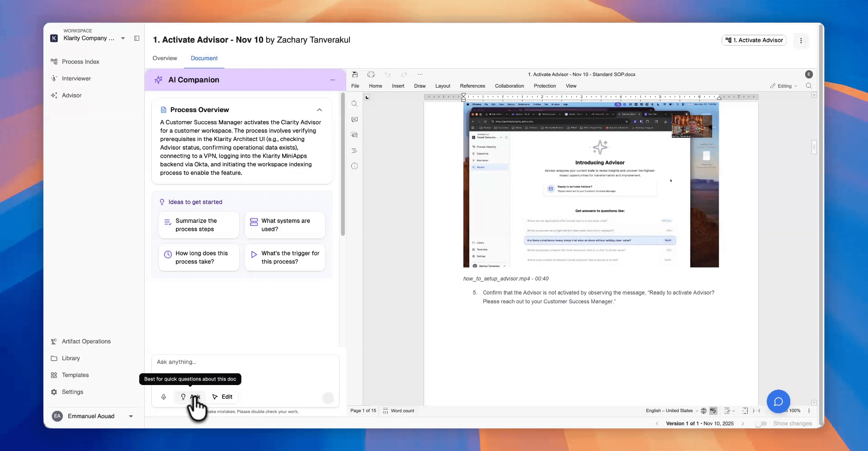The height and width of the screenshot is (451, 868).
Task: Open Settings in the sidebar
Action: pyautogui.click(x=67, y=392)
